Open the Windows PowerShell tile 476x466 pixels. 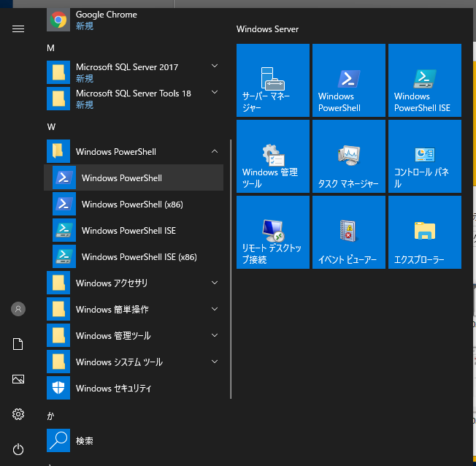pyautogui.click(x=349, y=80)
